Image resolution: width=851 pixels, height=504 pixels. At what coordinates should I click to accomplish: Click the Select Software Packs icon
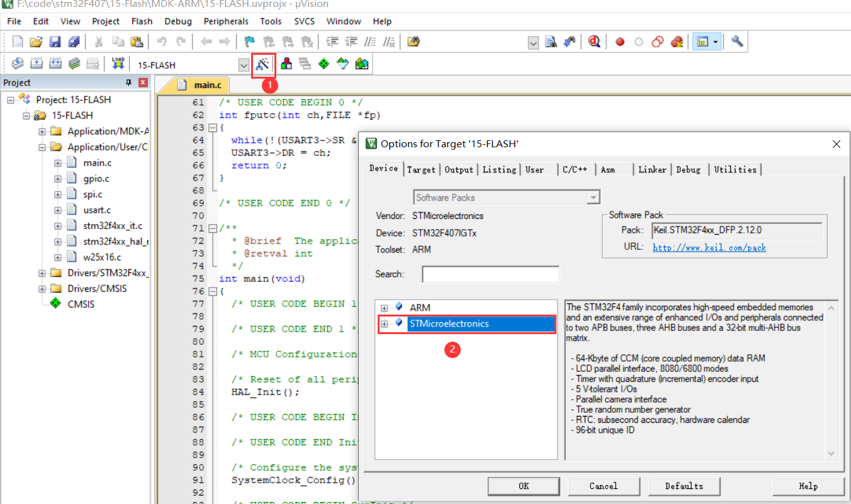[342, 64]
